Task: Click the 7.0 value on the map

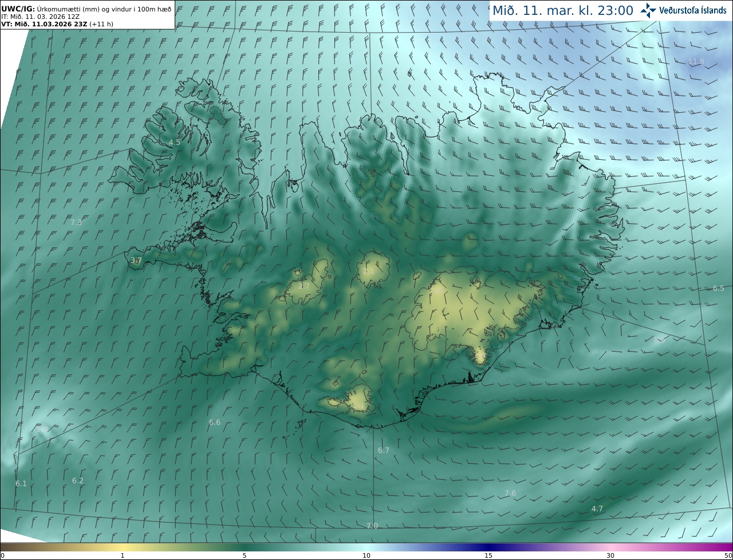Action: pos(372,526)
